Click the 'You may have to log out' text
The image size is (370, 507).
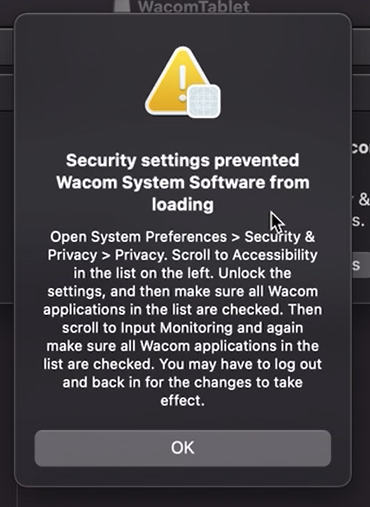click(241, 364)
